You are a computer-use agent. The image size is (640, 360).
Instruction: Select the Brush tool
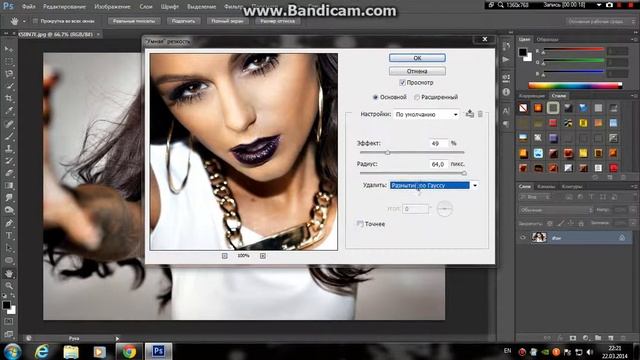click(9, 136)
